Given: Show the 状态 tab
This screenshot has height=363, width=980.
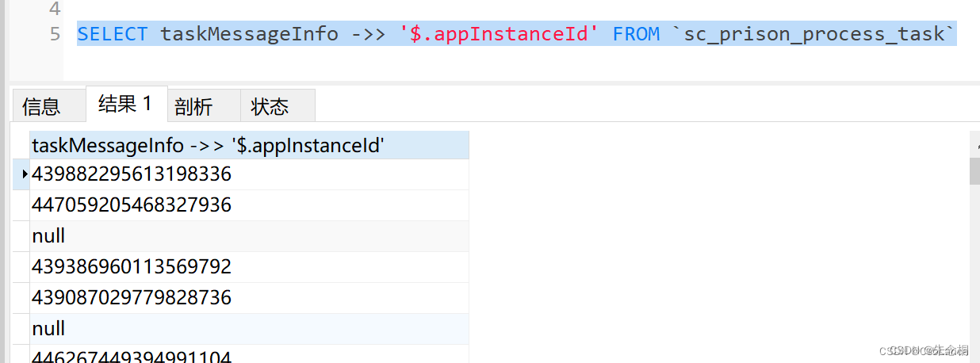Looking at the screenshot, I should (270, 106).
